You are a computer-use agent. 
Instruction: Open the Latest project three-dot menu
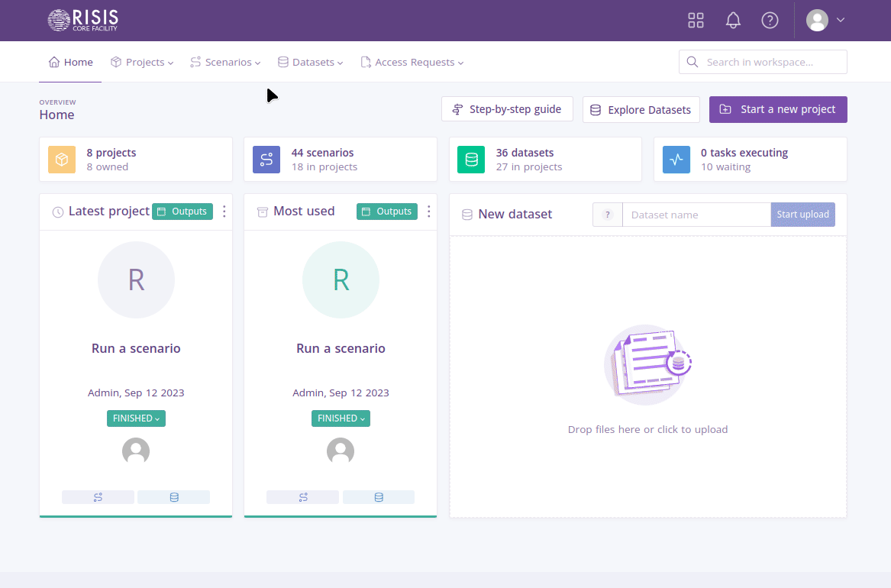[x=224, y=212]
